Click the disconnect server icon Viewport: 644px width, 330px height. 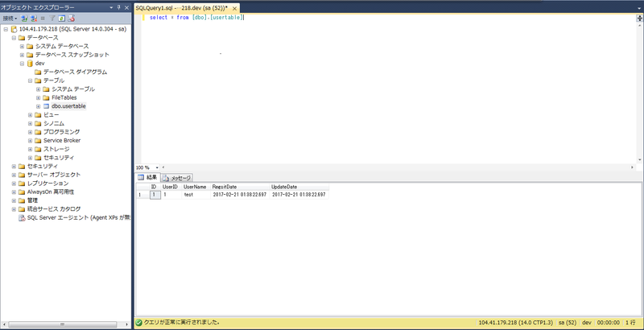coord(34,19)
